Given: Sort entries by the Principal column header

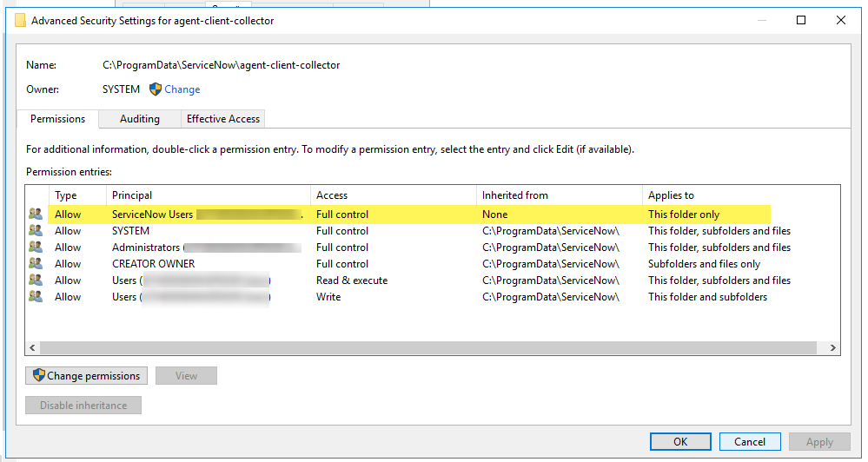Looking at the screenshot, I should coord(209,195).
